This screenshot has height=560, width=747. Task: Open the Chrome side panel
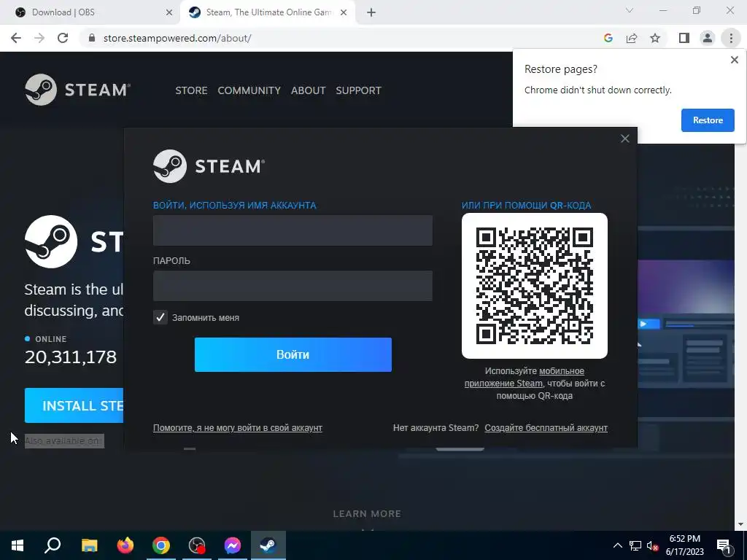point(684,38)
